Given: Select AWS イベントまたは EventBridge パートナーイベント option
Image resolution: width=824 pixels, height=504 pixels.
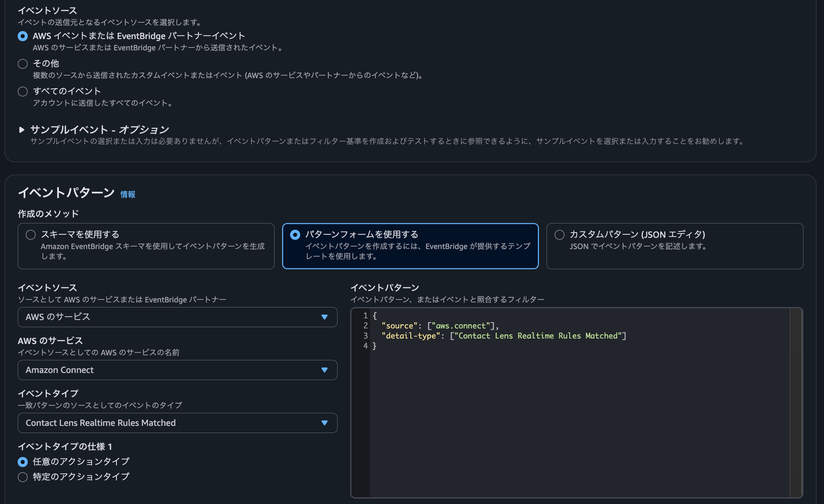Looking at the screenshot, I should click(23, 37).
